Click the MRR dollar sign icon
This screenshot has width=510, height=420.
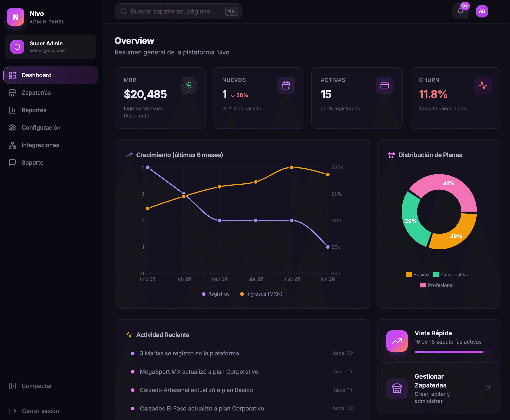tap(189, 85)
